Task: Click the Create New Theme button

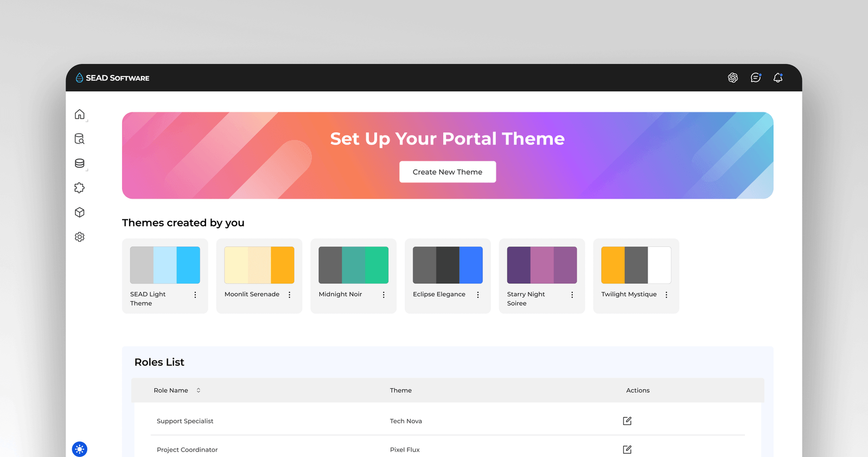Action: (x=448, y=172)
